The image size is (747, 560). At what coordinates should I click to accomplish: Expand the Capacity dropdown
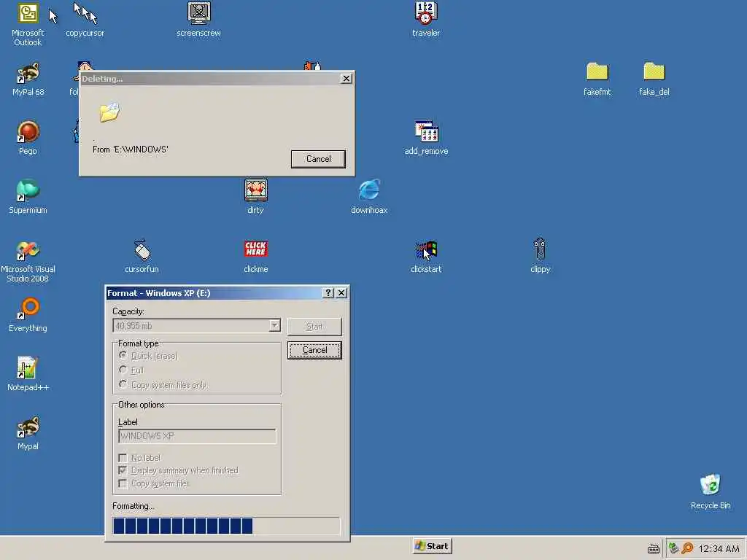[x=274, y=326]
